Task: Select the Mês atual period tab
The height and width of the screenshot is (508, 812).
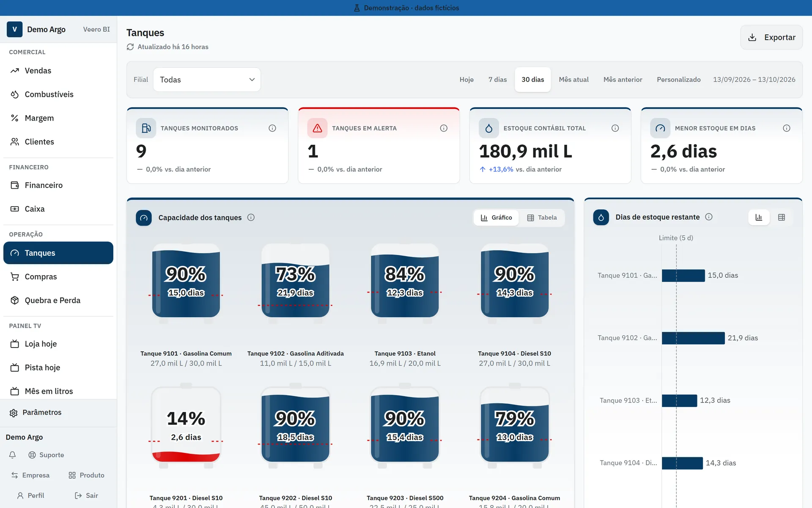Action: coord(573,80)
